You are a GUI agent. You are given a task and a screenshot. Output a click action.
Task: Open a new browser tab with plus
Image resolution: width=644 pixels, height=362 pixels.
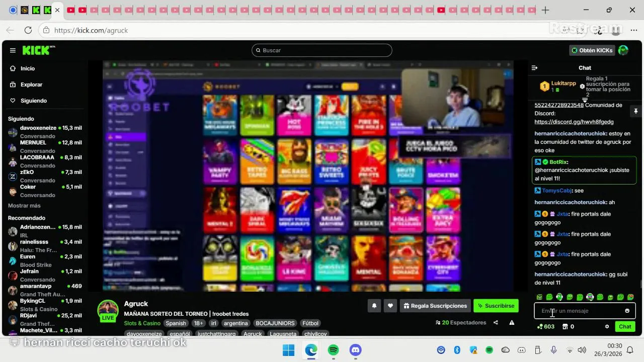(545, 10)
